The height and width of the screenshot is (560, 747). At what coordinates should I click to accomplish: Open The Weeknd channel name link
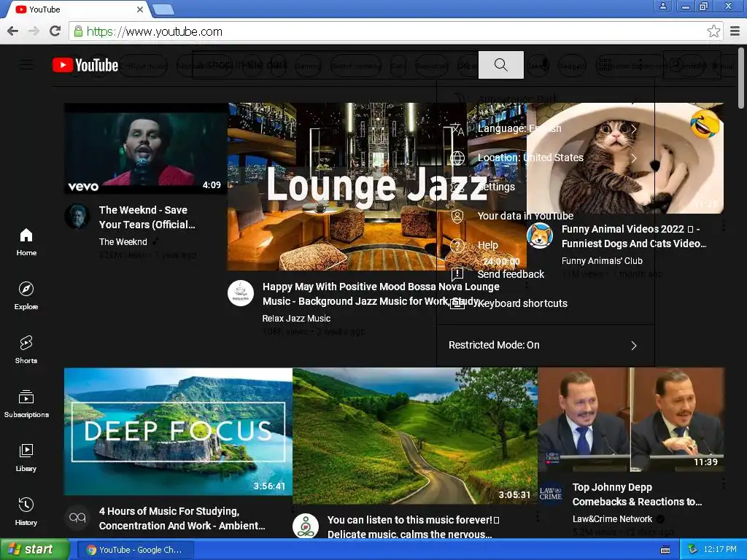click(x=123, y=242)
